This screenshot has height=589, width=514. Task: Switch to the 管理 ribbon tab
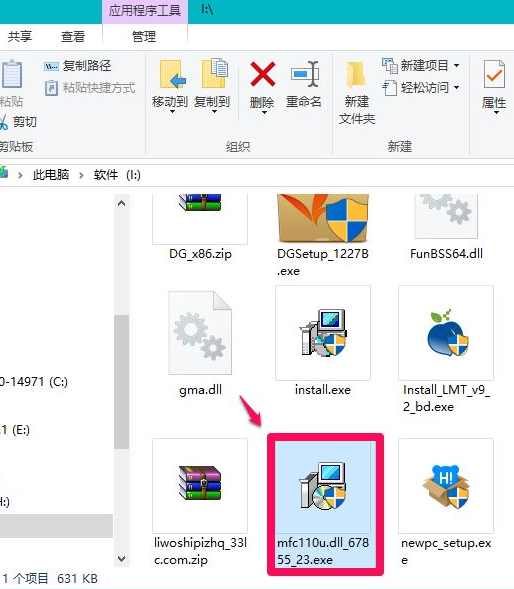[x=144, y=36]
